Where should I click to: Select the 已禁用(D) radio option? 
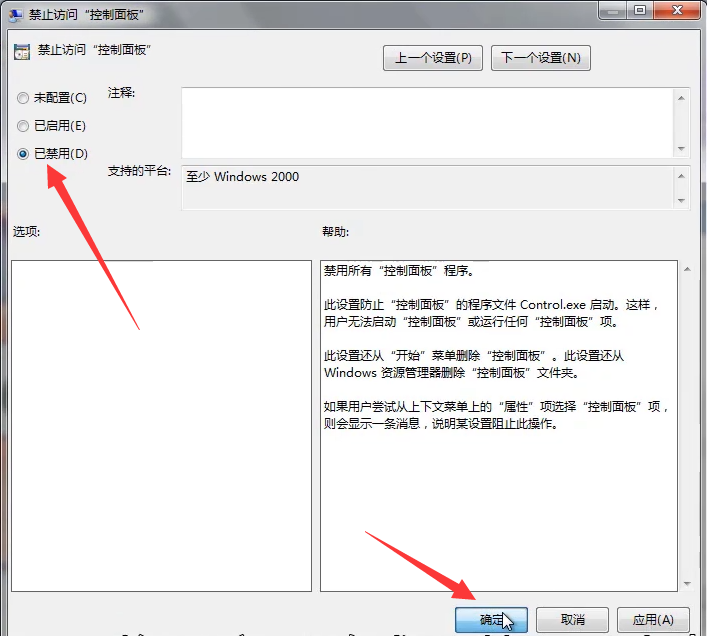[24, 154]
